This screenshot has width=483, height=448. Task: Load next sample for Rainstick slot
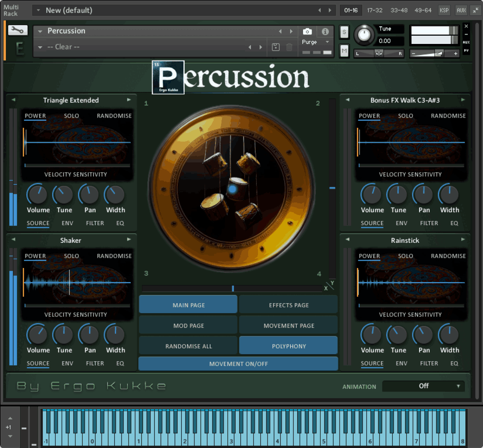(463, 239)
